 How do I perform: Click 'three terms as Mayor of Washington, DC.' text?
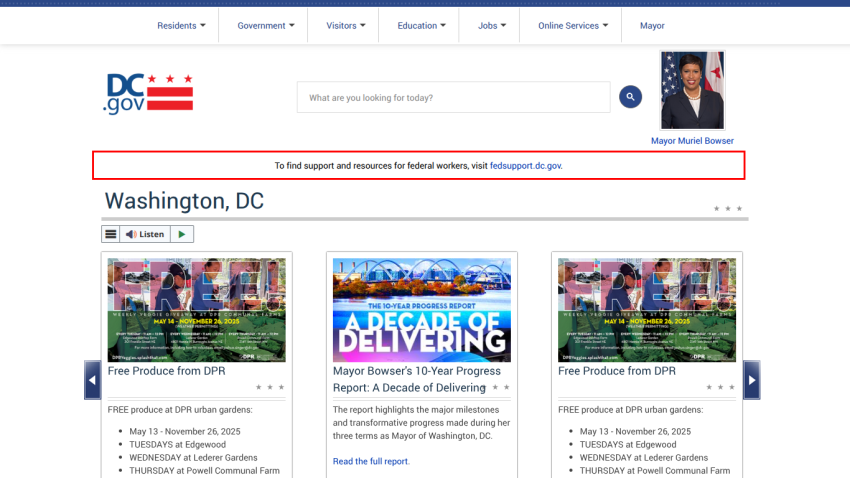[413, 436]
